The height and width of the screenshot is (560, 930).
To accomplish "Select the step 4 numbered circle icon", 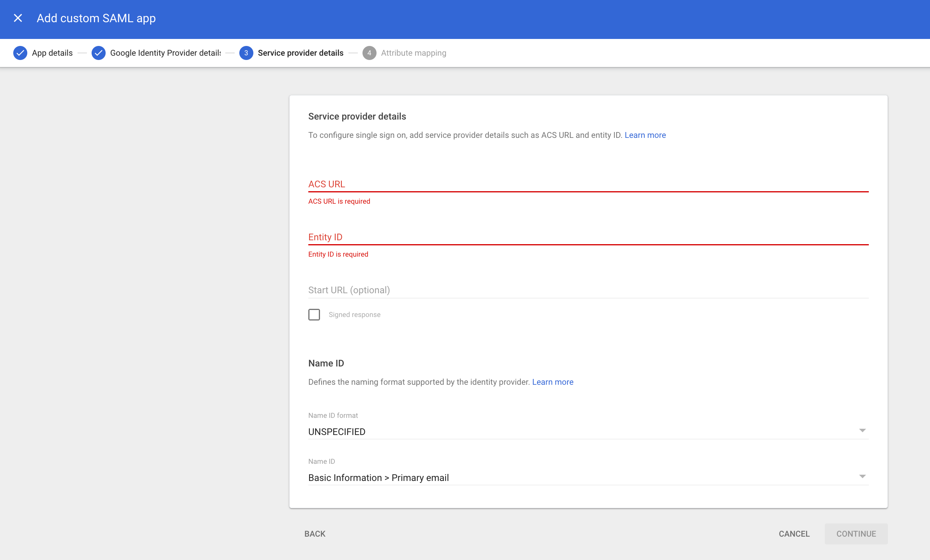I will 369,53.
